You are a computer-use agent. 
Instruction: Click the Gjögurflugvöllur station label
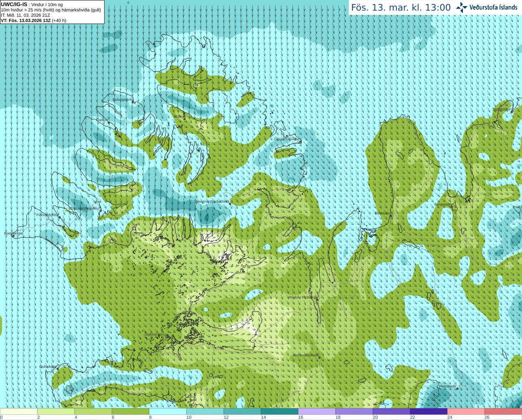coord(287,139)
